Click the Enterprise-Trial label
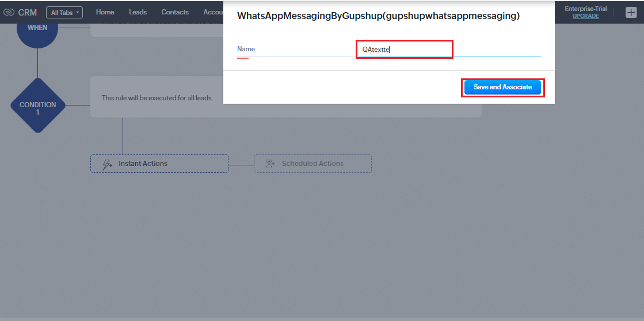 pyautogui.click(x=586, y=9)
